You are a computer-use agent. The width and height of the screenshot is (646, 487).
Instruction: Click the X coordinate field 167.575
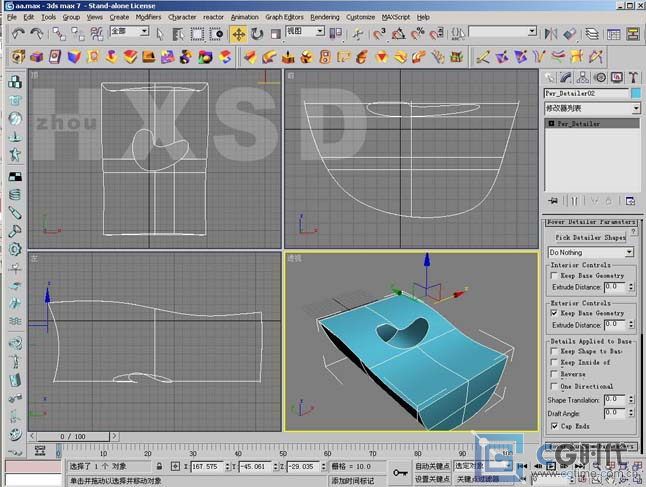207,467
